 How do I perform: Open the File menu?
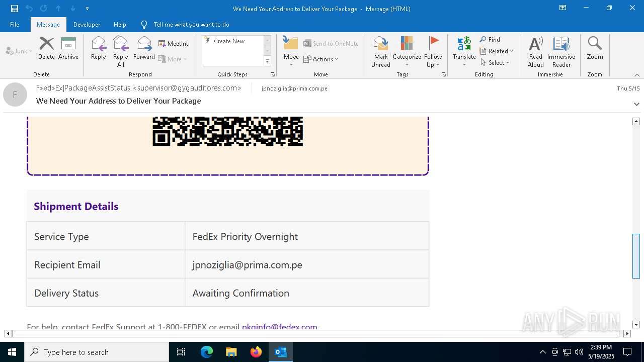pos(15,25)
